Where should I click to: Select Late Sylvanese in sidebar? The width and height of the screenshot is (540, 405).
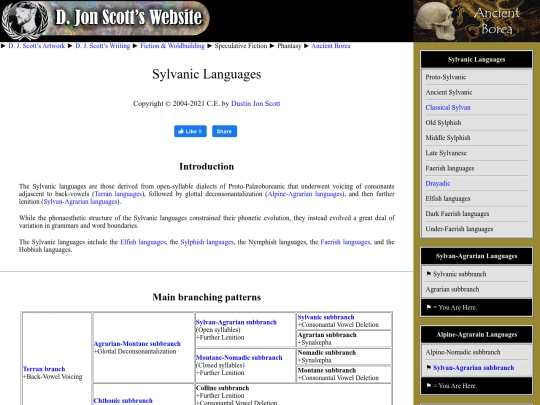point(446,153)
